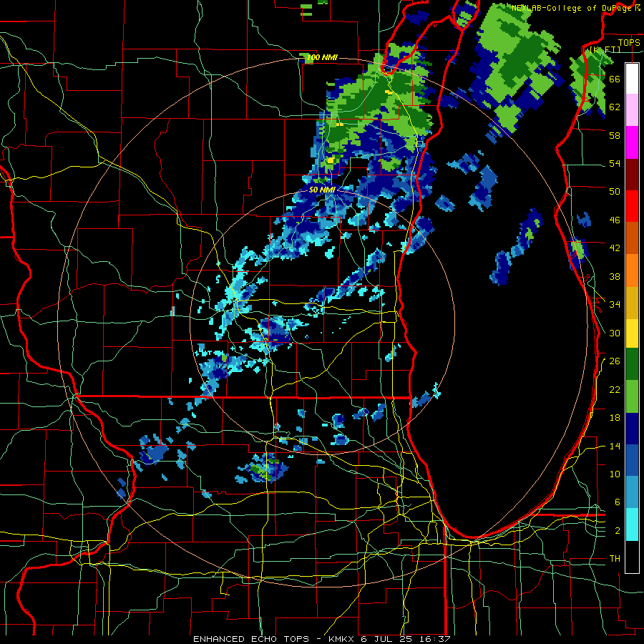Click the 18 legend value
Screen dimensions: 644x644
click(615, 418)
